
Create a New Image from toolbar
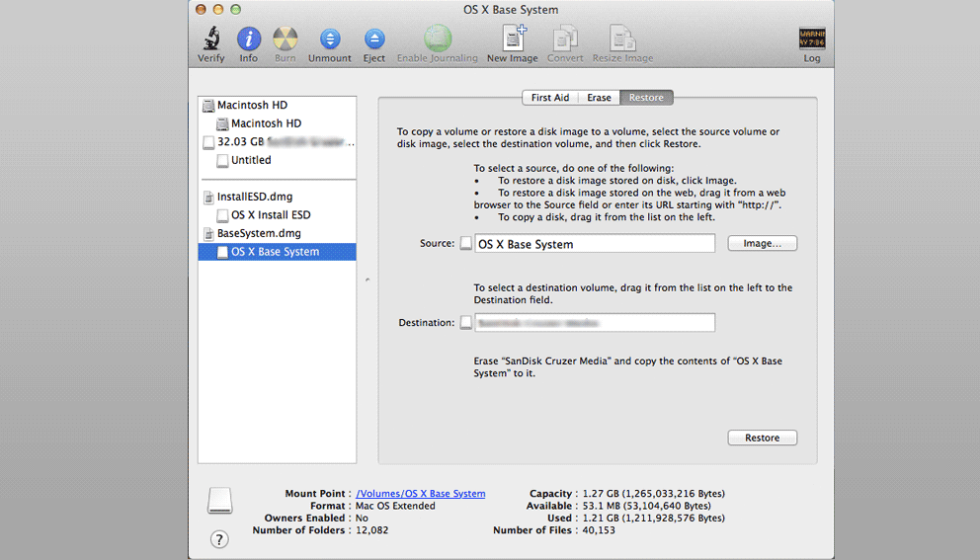(514, 38)
